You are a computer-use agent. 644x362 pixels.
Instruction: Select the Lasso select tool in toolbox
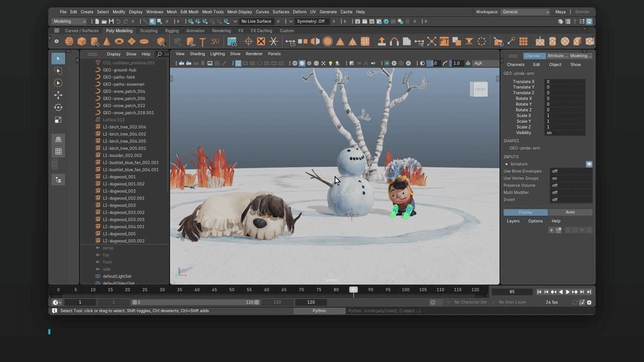click(58, 70)
